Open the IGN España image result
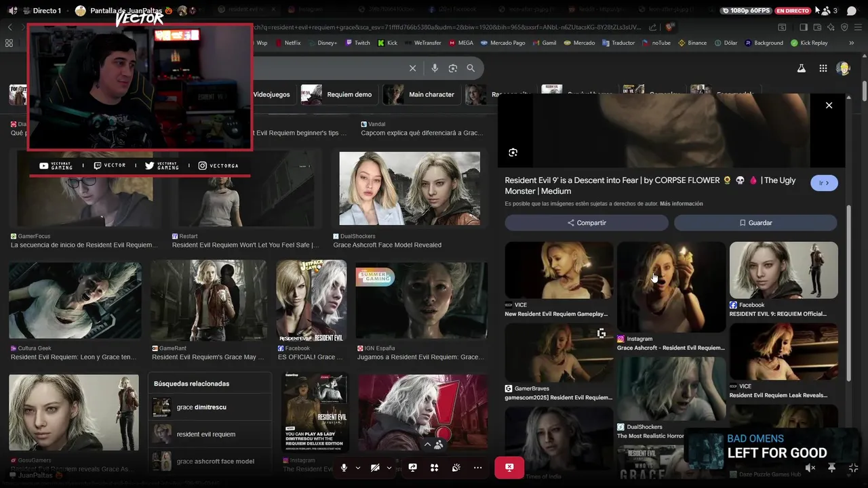The height and width of the screenshot is (488, 868). click(421, 300)
